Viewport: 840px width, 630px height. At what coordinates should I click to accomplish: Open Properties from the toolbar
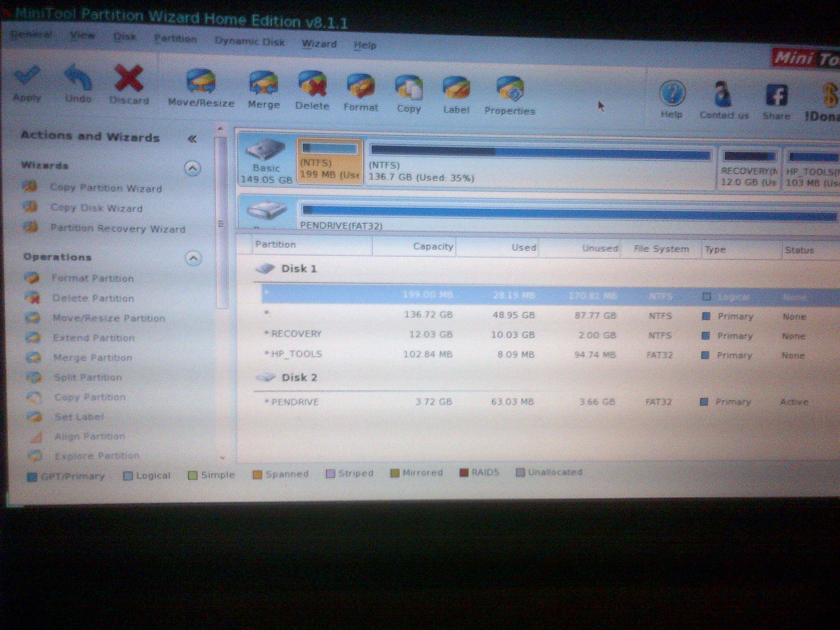pos(510,89)
